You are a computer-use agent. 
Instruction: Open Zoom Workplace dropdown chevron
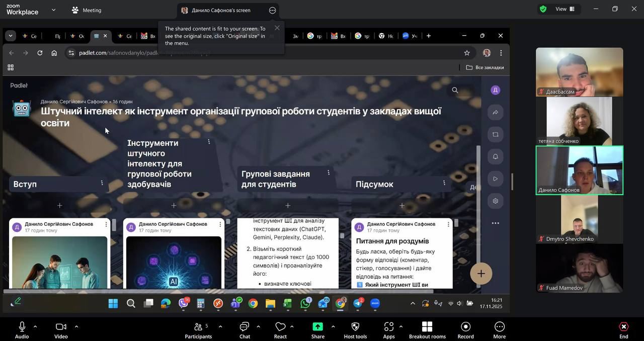53,10
